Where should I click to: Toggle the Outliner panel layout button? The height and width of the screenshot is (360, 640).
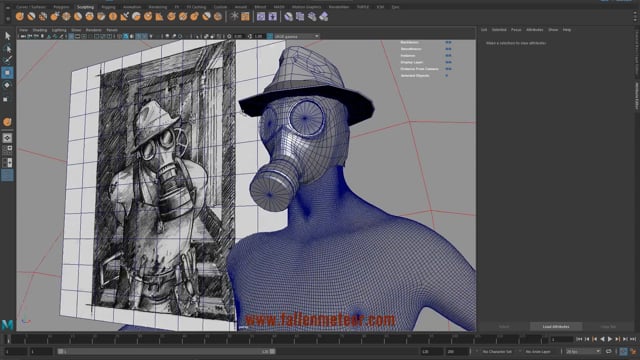tap(7, 175)
